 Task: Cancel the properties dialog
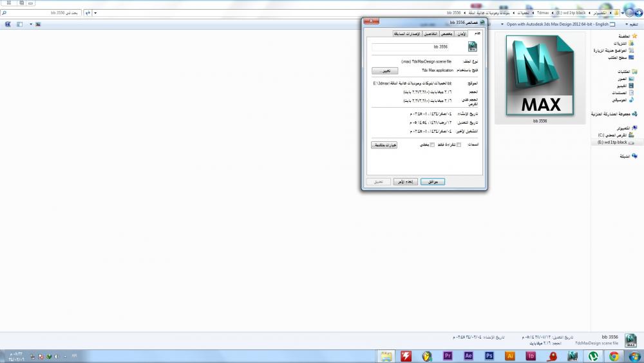tap(405, 182)
